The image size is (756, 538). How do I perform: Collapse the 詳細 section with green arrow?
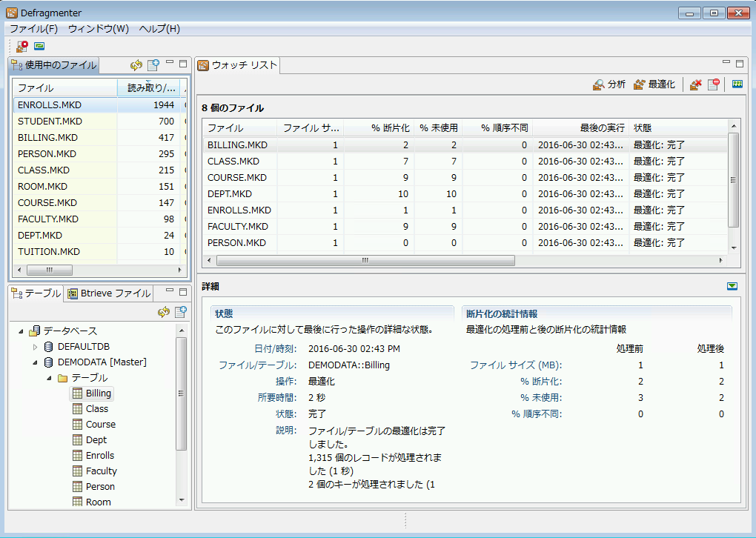click(x=732, y=286)
